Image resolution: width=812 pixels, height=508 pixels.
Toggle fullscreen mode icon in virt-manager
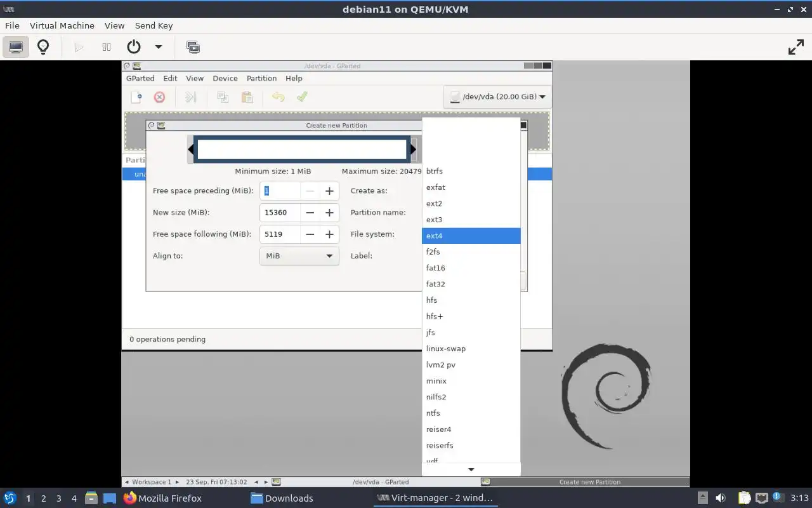[x=796, y=47]
